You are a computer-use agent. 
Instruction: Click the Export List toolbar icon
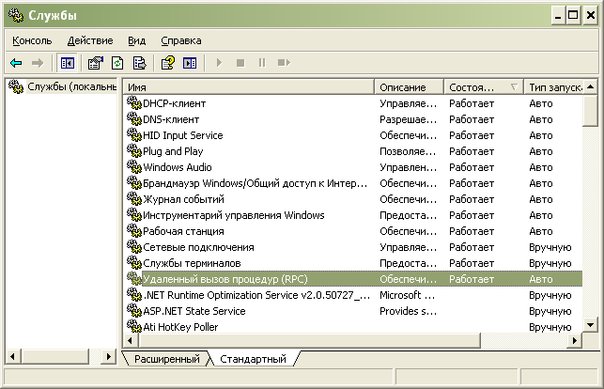(139, 63)
